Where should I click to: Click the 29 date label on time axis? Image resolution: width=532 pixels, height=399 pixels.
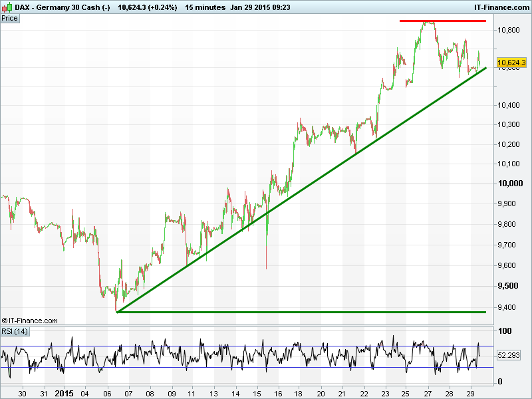point(468,393)
